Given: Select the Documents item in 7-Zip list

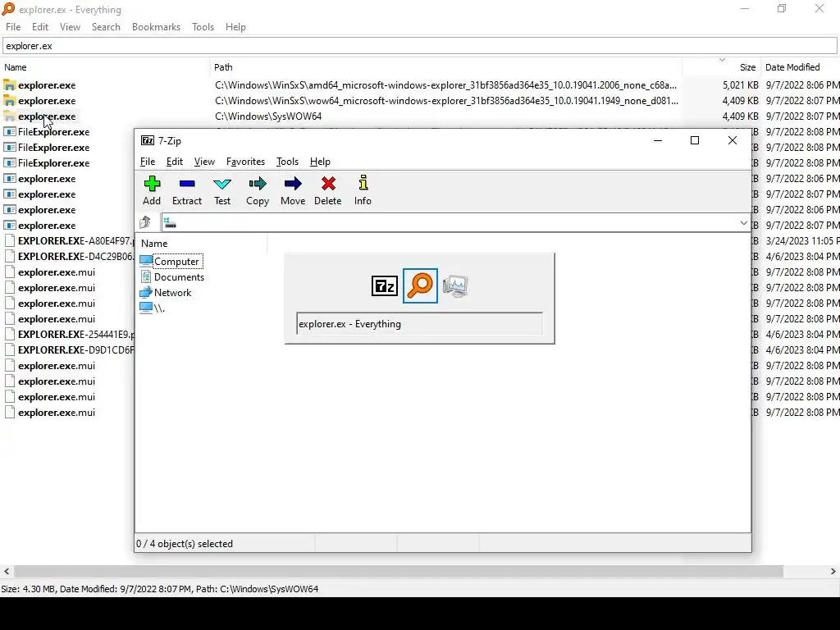Looking at the screenshot, I should (x=172, y=277).
